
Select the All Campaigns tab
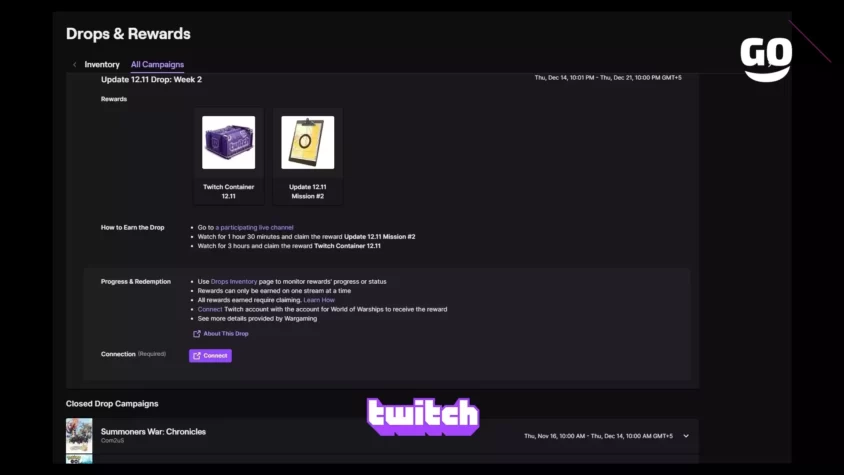157,65
